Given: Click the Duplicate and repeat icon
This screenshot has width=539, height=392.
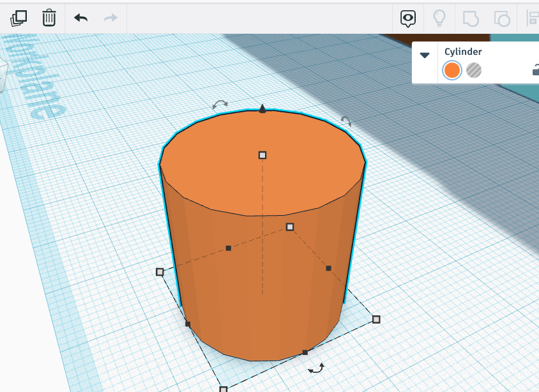Looking at the screenshot, I should (19, 18).
